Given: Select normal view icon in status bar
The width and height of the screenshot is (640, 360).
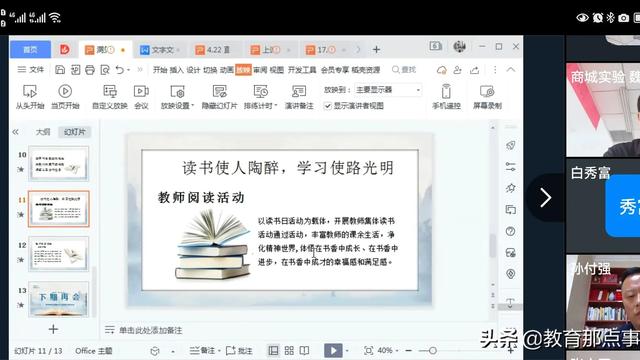Looking at the screenshot, I should (273, 350).
